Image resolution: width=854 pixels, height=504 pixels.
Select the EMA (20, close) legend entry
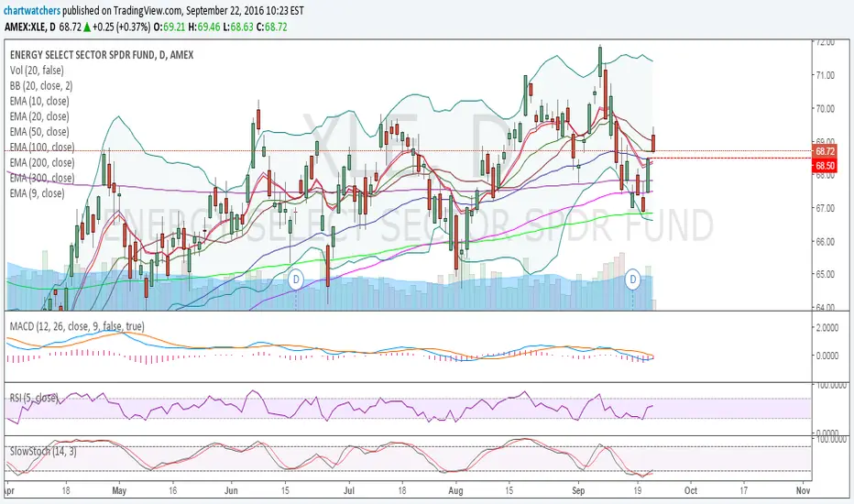click(x=39, y=116)
